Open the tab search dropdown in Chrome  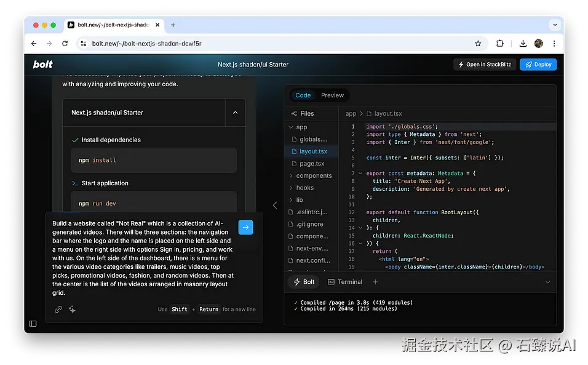point(555,25)
